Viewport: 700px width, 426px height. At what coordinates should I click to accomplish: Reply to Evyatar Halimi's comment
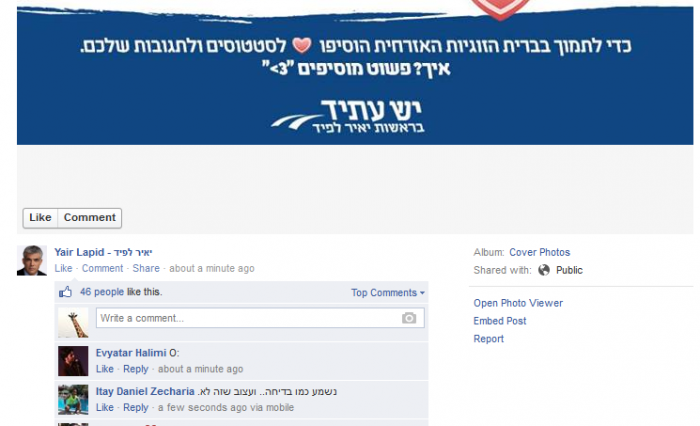click(136, 369)
